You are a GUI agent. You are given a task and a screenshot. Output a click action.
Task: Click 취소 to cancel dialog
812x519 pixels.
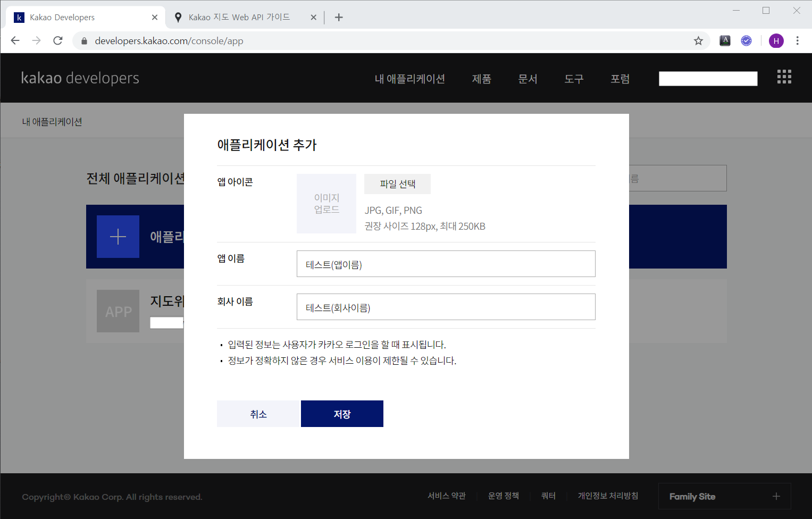tap(258, 414)
